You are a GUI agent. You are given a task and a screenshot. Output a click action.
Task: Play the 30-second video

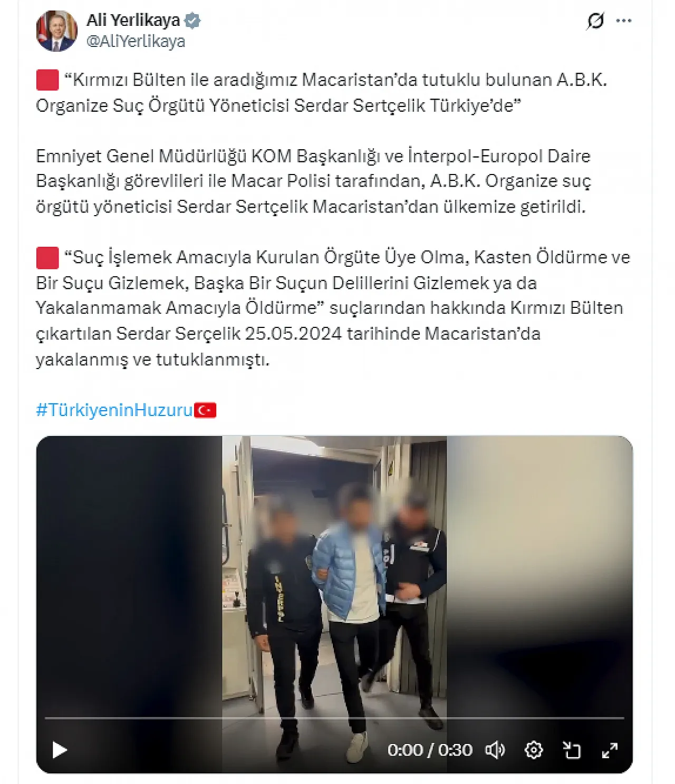[x=60, y=749]
